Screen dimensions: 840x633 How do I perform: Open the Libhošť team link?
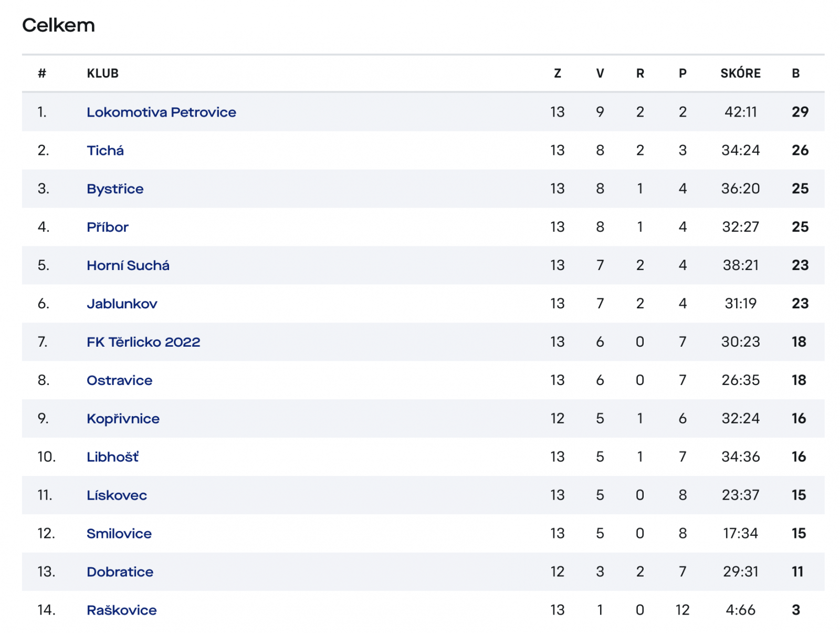(112, 457)
